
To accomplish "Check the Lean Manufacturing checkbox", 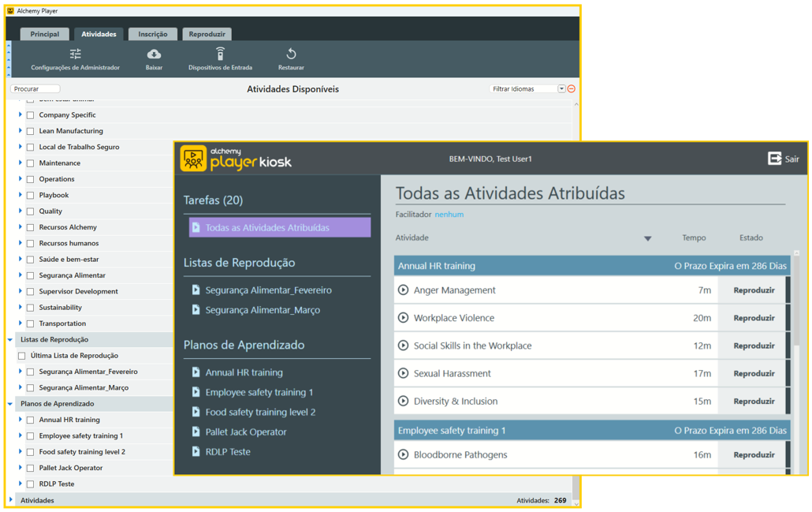I will coord(31,132).
